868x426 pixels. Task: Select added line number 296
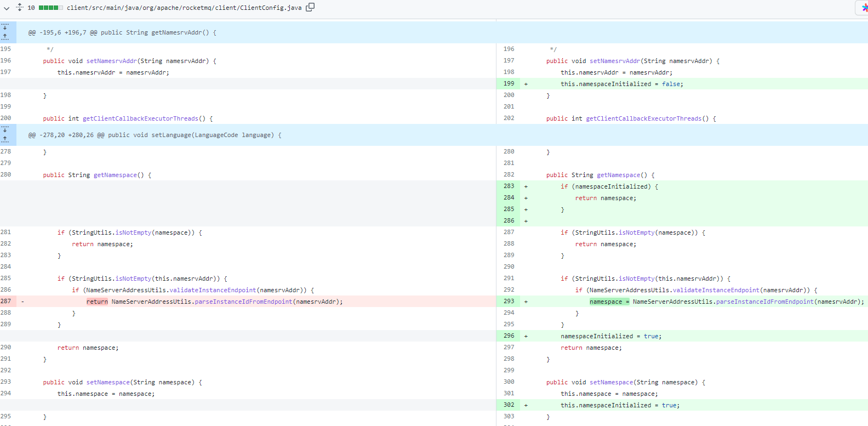tap(509, 336)
